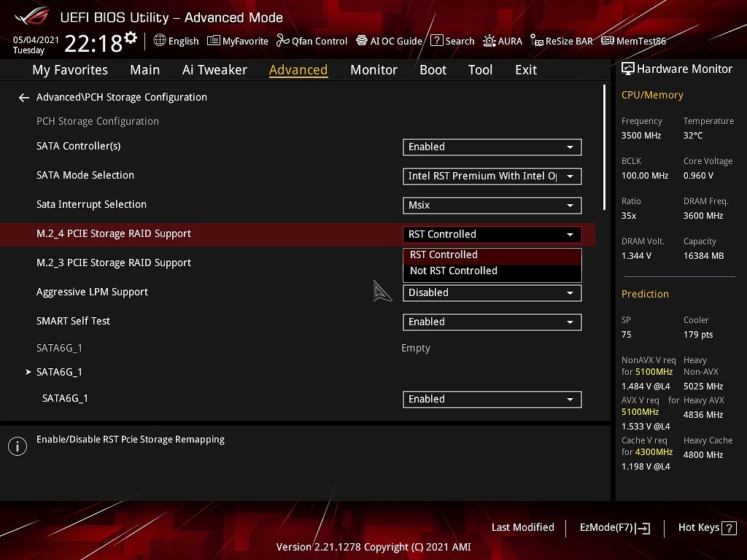Image resolution: width=747 pixels, height=560 pixels.
Task: Switch to the Ai Tweaker tab
Action: point(214,70)
